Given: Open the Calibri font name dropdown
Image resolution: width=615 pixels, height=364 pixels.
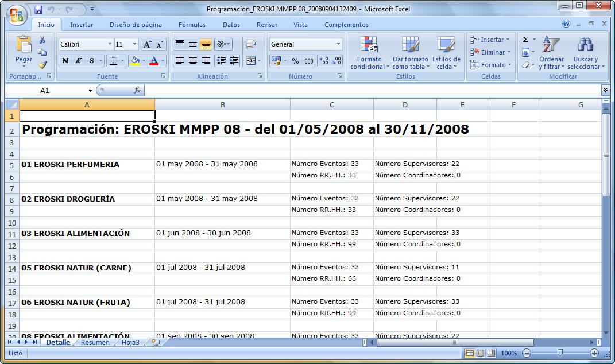Looking at the screenshot, I should pyautogui.click(x=110, y=44).
